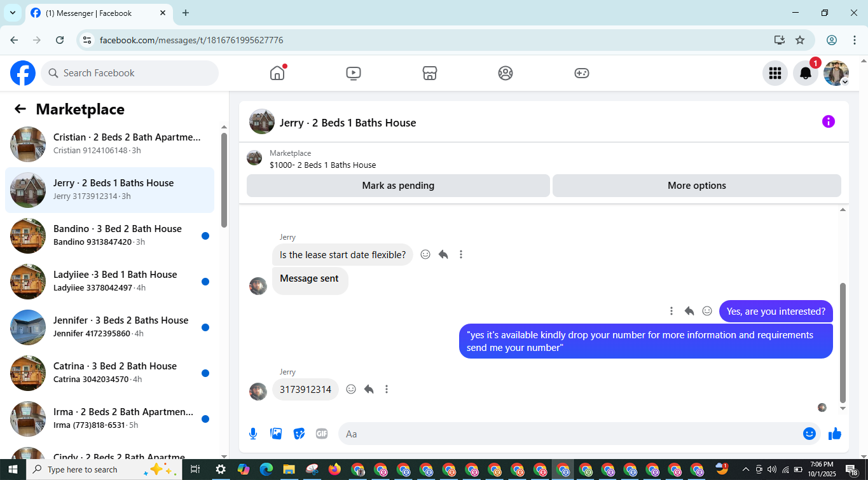The height and width of the screenshot is (480, 868).
Task: Open the GIF picker
Action: (322, 434)
